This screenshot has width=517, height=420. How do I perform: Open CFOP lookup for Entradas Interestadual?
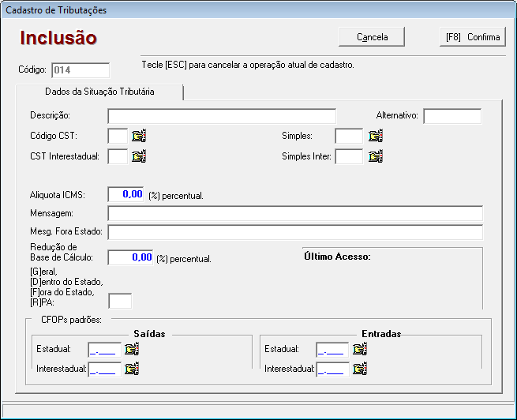tap(359, 369)
